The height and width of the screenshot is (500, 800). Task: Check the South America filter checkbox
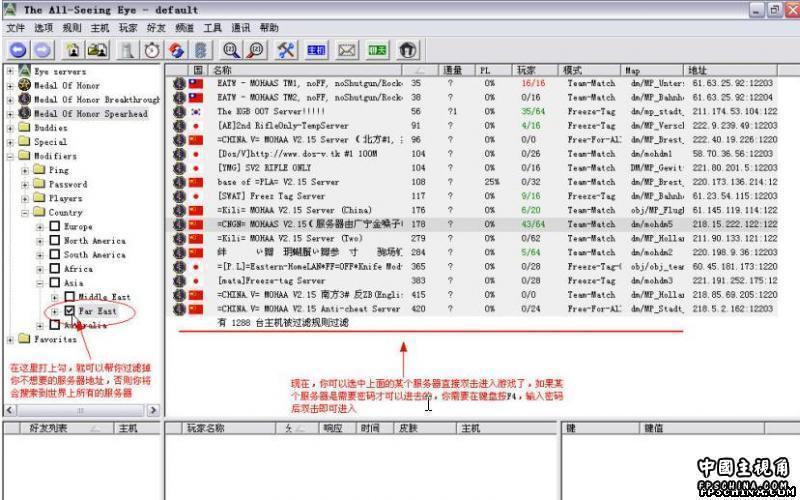pos(55,254)
